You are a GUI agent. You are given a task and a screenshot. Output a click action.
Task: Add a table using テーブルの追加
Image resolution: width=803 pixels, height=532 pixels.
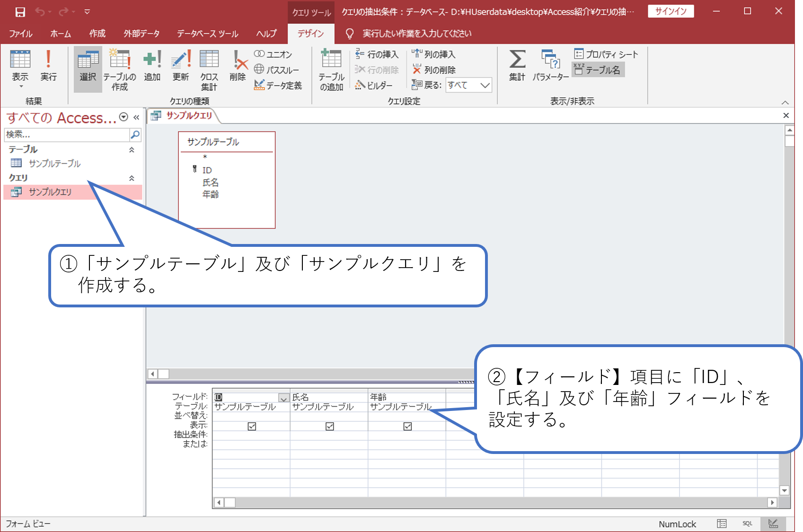(x=331, y=69)
